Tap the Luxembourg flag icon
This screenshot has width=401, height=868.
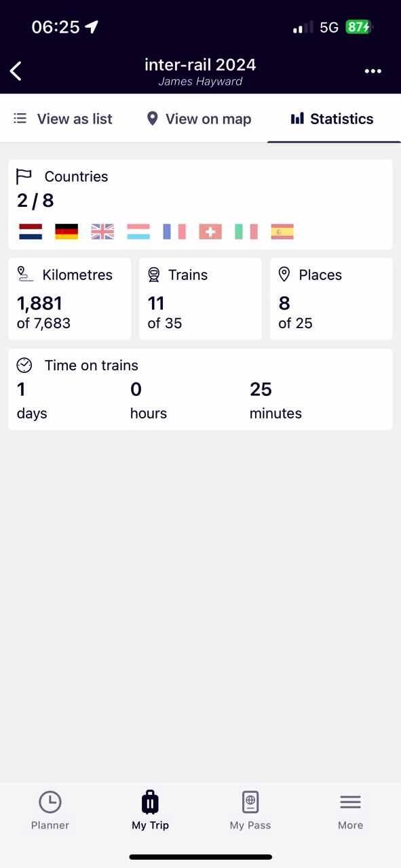pyautogui.click(x=138, y=232)
